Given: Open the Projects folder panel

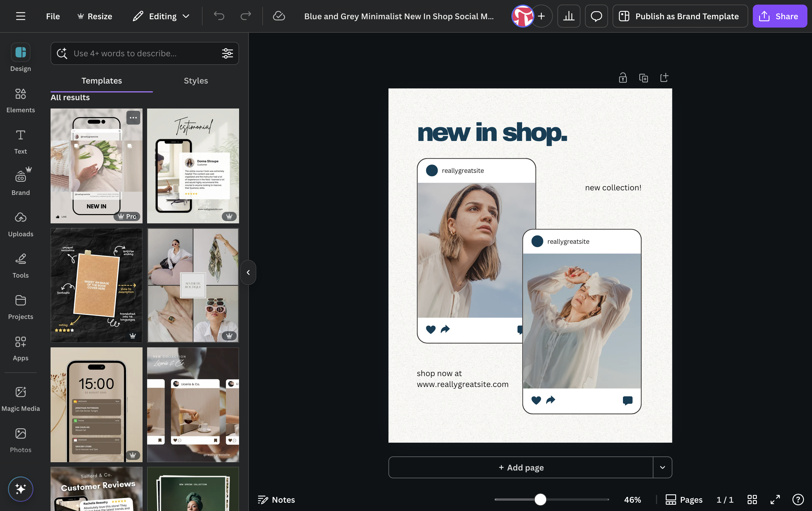Looking at the screenshot, I should [x=21, y=307].
